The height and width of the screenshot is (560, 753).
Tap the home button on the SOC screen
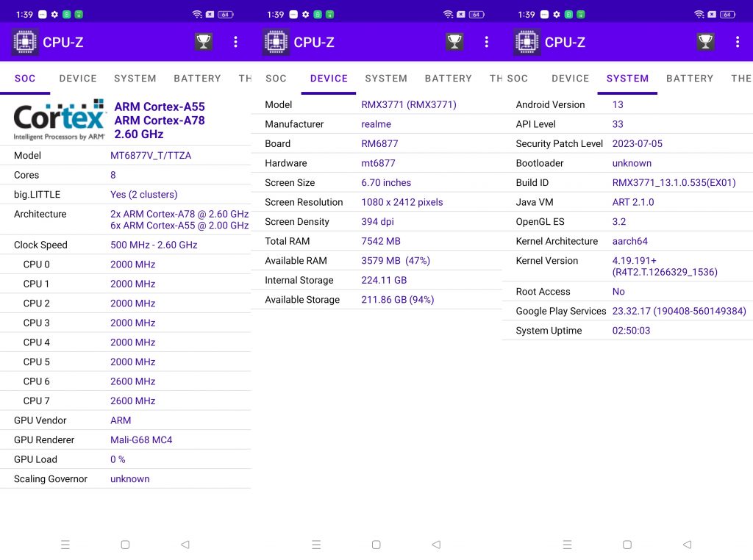click(x=125, y=545)
